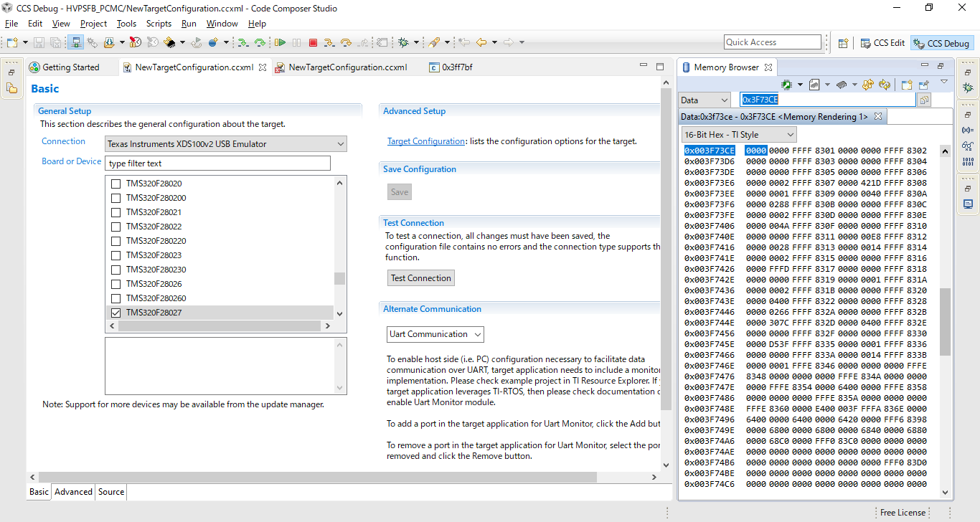980x522 pixels.
Task: Click the Open Perspective icon
Action: coord(844,43)
